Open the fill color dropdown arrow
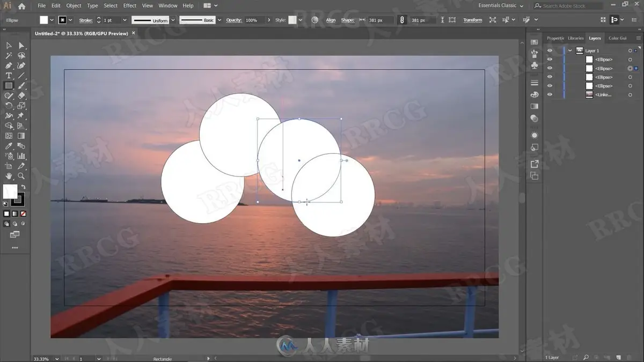 [x=52, y=20]
